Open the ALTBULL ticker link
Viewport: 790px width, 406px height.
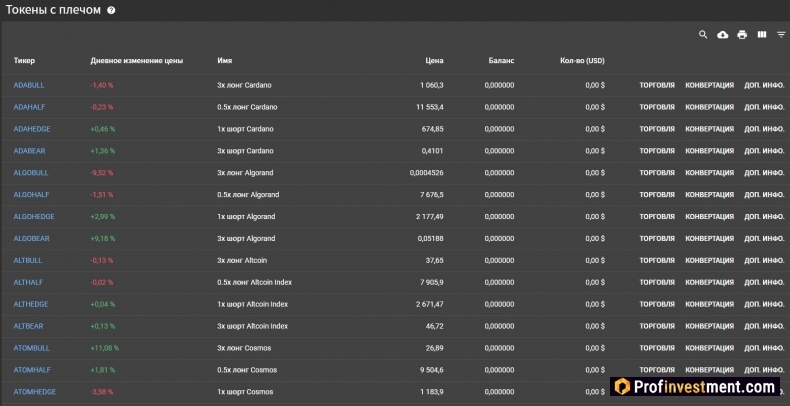point(28,260)
